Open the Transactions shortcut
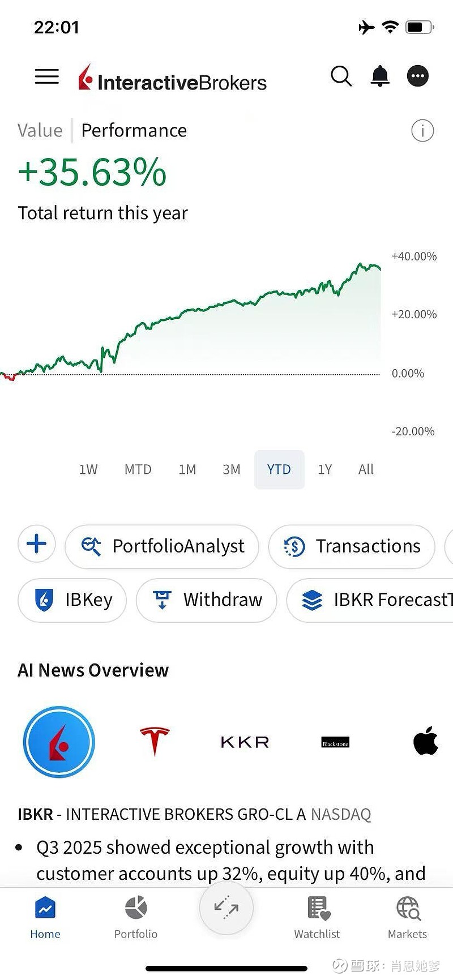The image size is (453, 980). click(352, 546)
